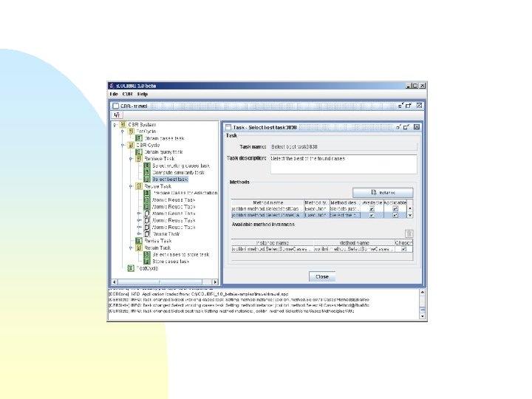Click the 'Chosen' column header
Image resolution: width=532 pixels, height=399 pixels.
(403, 243)
